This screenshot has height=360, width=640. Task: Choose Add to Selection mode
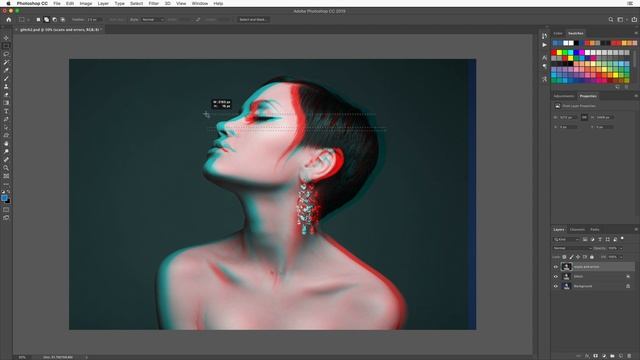click(47, 20)
